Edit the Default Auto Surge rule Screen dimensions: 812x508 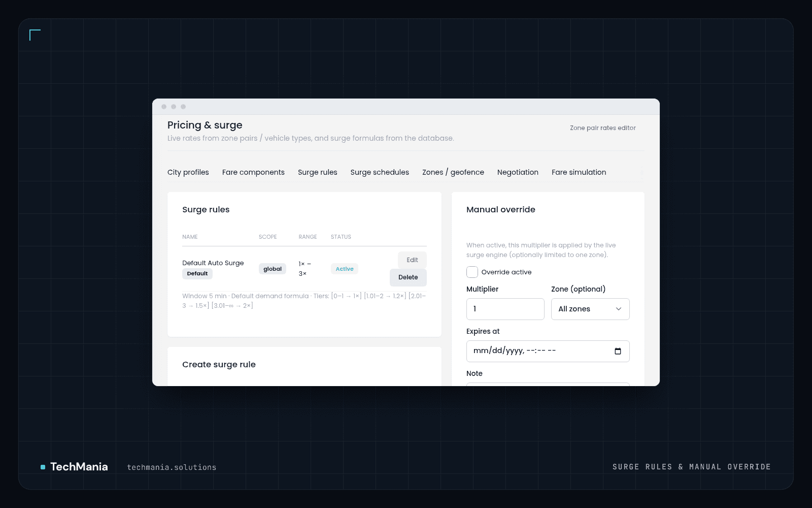tap(412, 260)
